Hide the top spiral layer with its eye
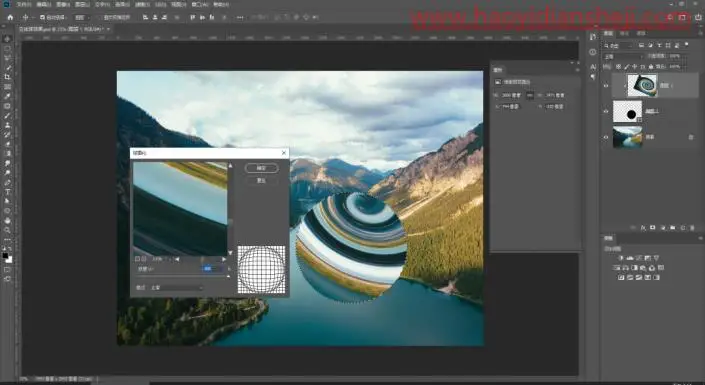 [x=606, y=85]
